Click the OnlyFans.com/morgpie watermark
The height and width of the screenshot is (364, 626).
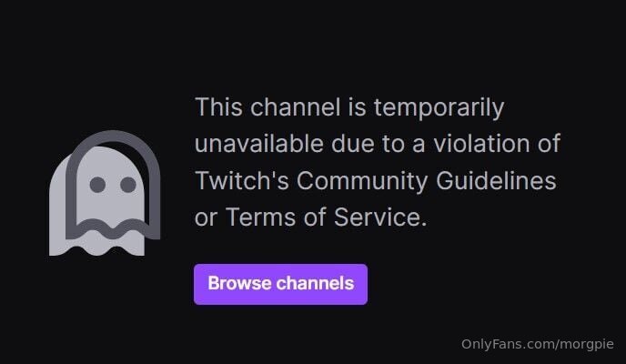pos(538,345)
